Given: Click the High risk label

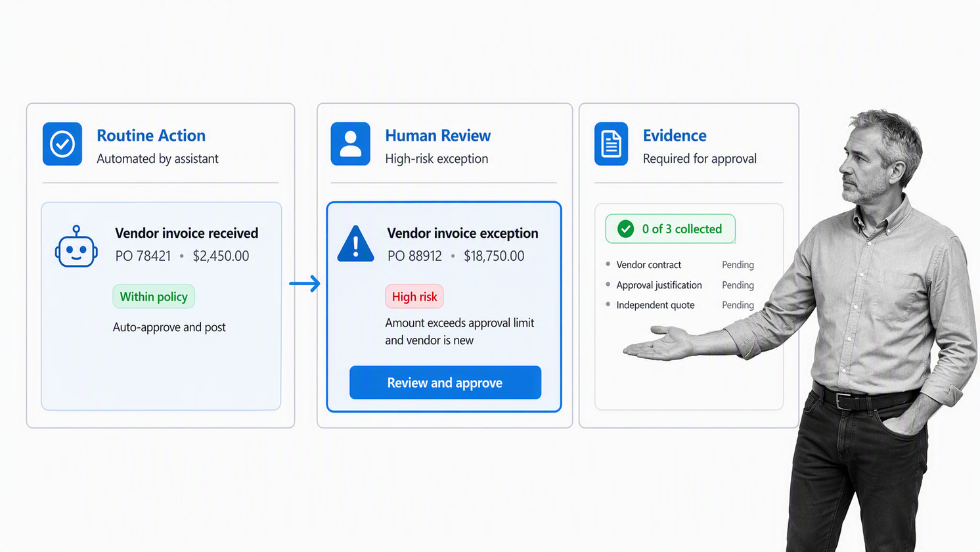Looking at the screenshot, I should pos(414,296).
